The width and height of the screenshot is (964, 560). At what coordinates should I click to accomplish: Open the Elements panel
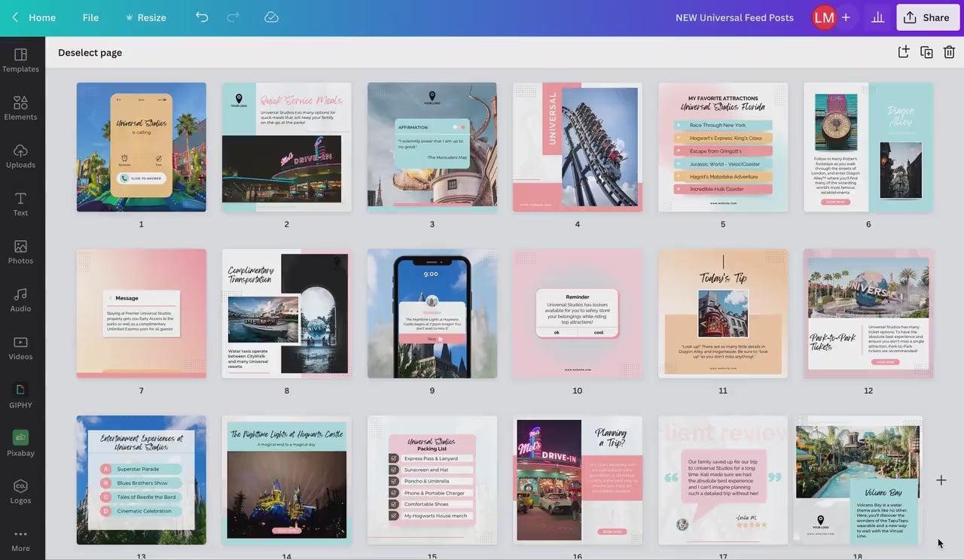click(x=20, y=108)
